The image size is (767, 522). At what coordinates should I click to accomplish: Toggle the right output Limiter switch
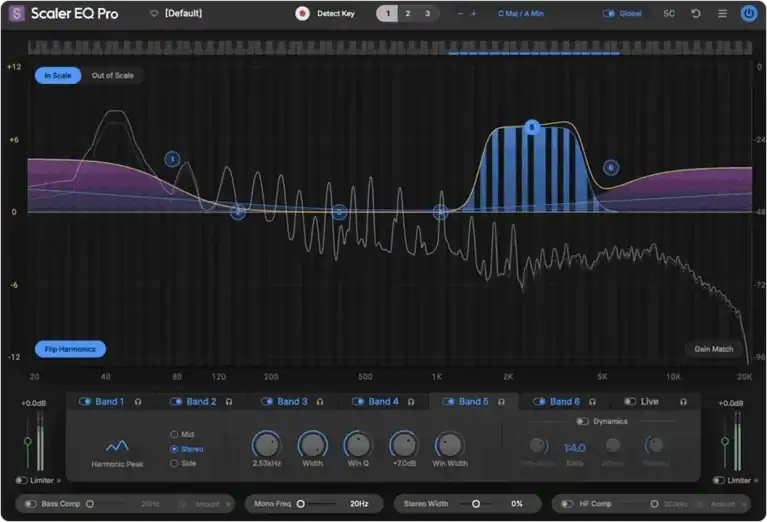tap(719, 480)
